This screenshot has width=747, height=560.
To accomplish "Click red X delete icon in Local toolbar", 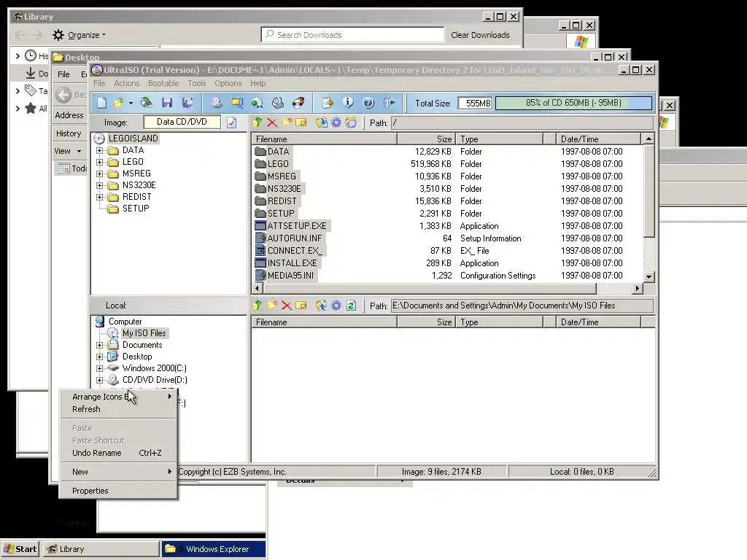I will click(286, 306).
